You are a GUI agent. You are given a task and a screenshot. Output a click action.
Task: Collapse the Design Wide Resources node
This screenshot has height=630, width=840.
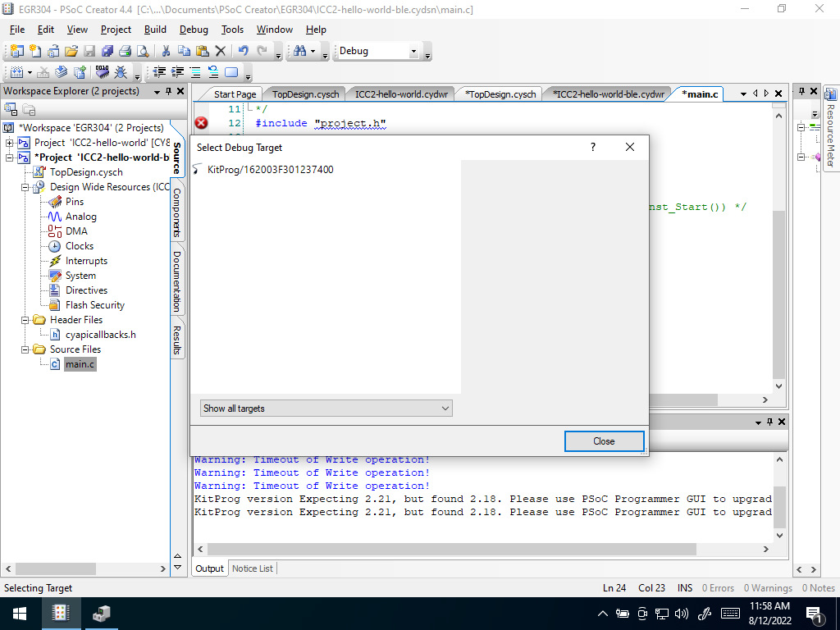(x=25, y=188)
